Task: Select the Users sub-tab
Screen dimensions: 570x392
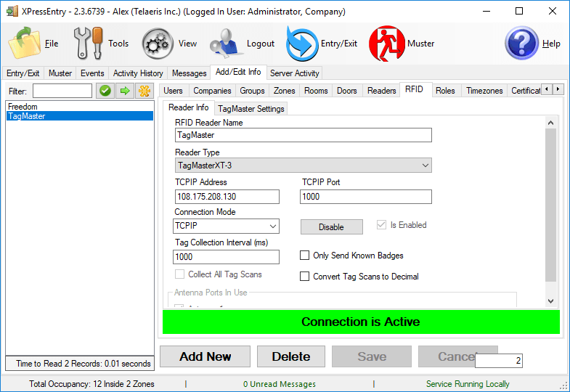Action: pyautogui.click(x=173, y=91)
